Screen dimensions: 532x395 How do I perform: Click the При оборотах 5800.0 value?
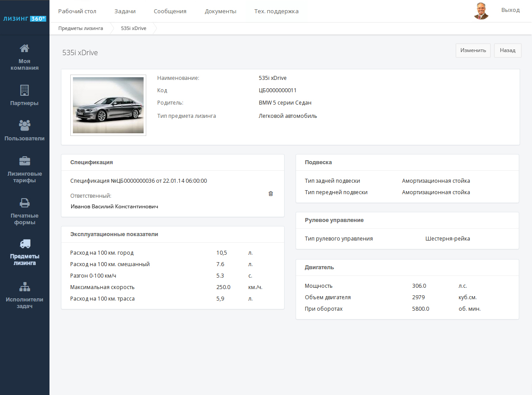[x=421, y=309]
